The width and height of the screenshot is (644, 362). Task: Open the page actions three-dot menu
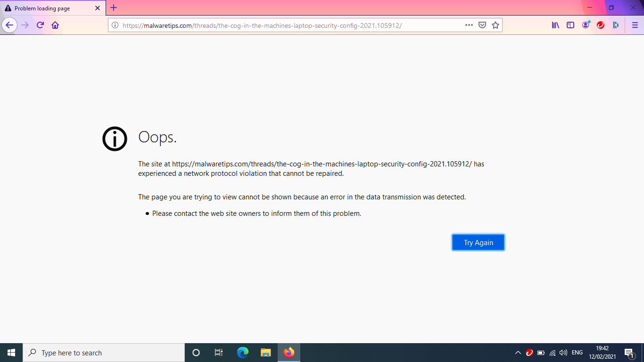click(469, 25)
